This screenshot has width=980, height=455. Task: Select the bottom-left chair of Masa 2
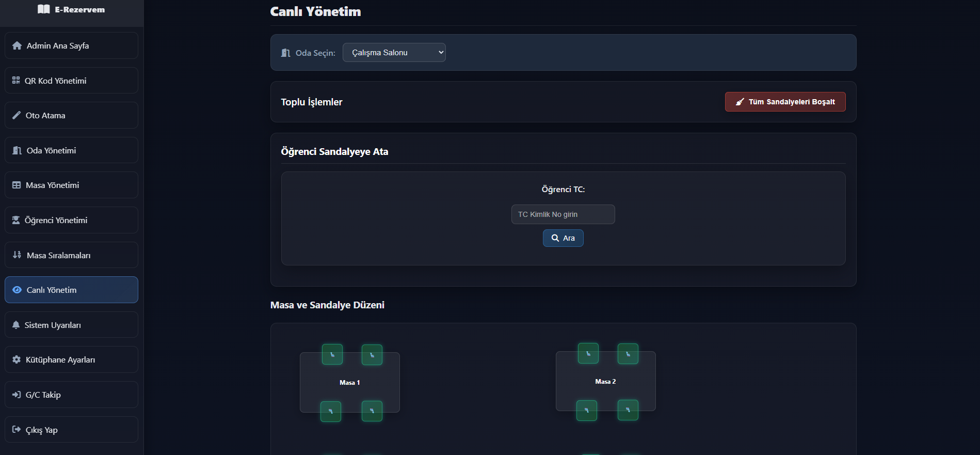[587, 411]
